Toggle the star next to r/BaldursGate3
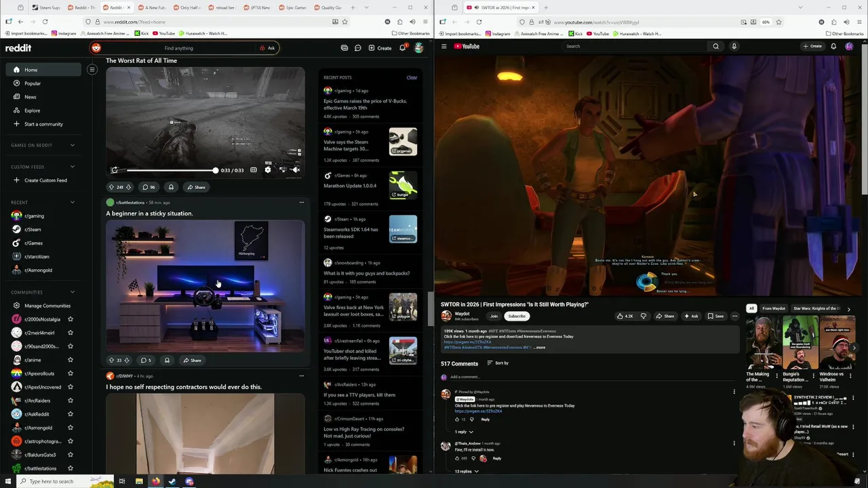This screenshot has width=868, height=488. 71,455
